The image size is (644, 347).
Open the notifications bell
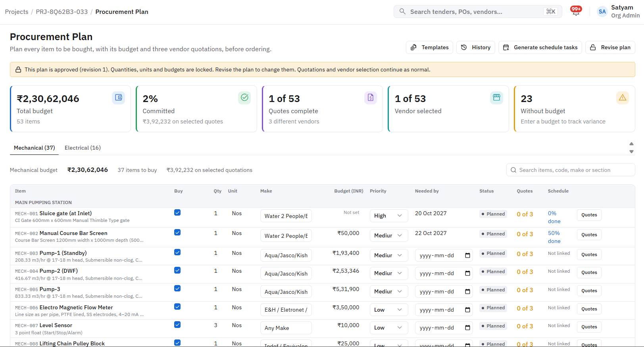tap(576, 12)
